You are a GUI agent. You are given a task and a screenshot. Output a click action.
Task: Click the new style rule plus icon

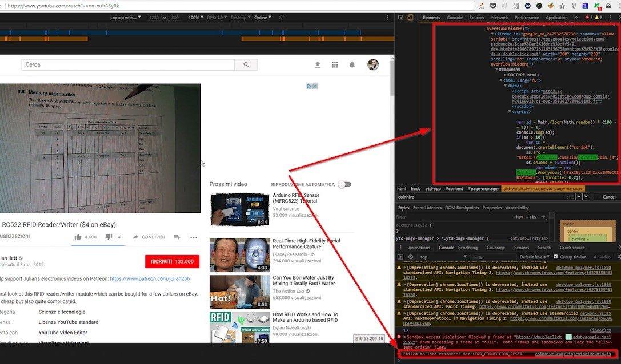click(x=543, y=217)
